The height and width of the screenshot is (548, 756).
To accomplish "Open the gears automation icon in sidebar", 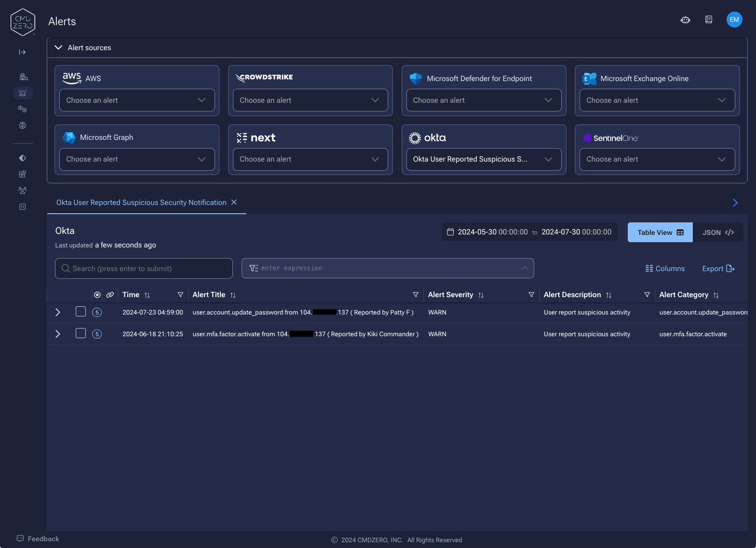I will [x=23, y=109].
